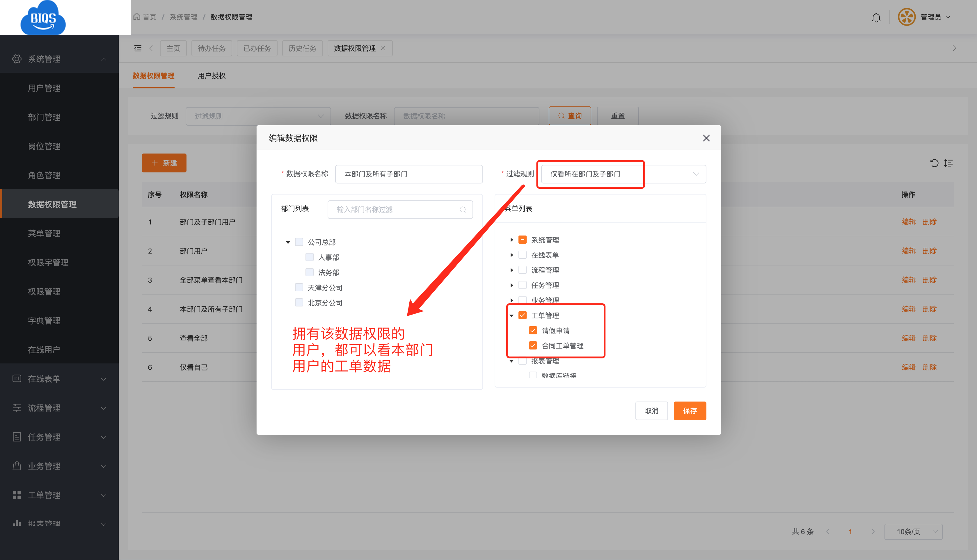The image size is (977, 560).
Task: Click 编辑 for row 仅看自己
Action: coord(909,367)
